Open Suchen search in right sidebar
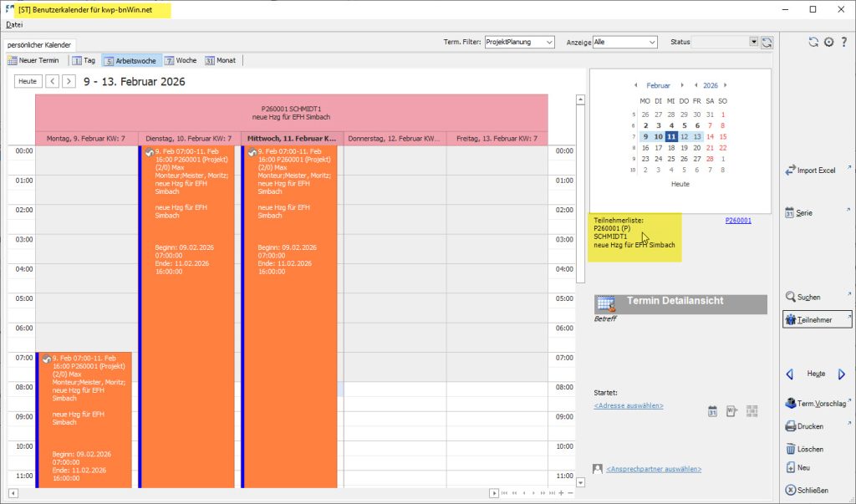Viewport: 856px width, 504px height. 790,297
